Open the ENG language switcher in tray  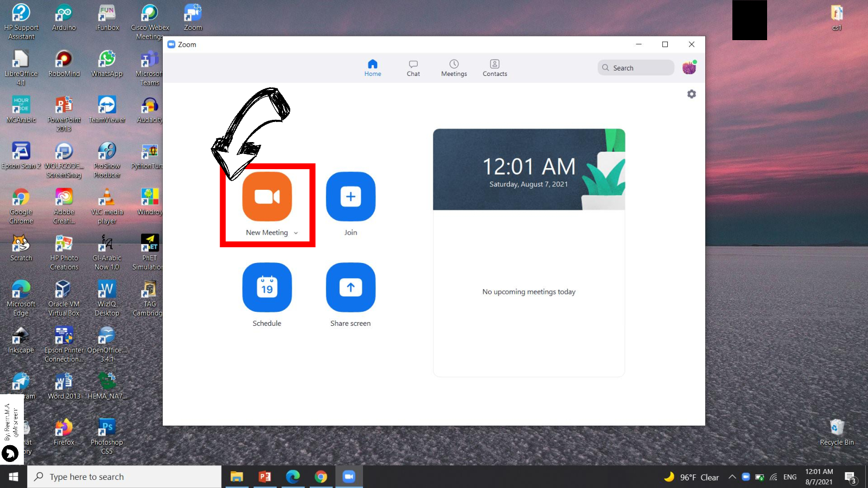click(x=790, y=477)
